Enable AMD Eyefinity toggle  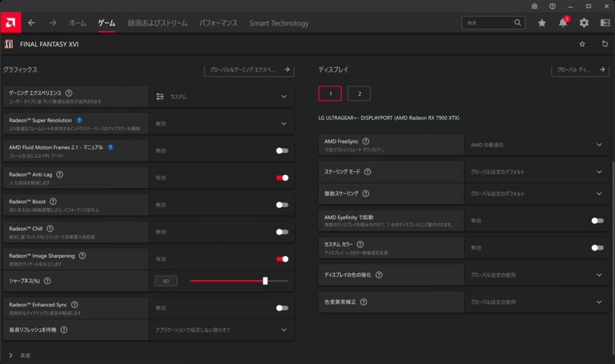click(x=598, y=221)
